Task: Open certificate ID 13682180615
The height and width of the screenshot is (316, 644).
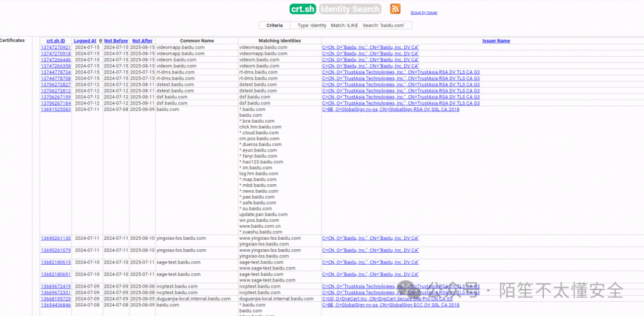Action: [x=56, y=262]
